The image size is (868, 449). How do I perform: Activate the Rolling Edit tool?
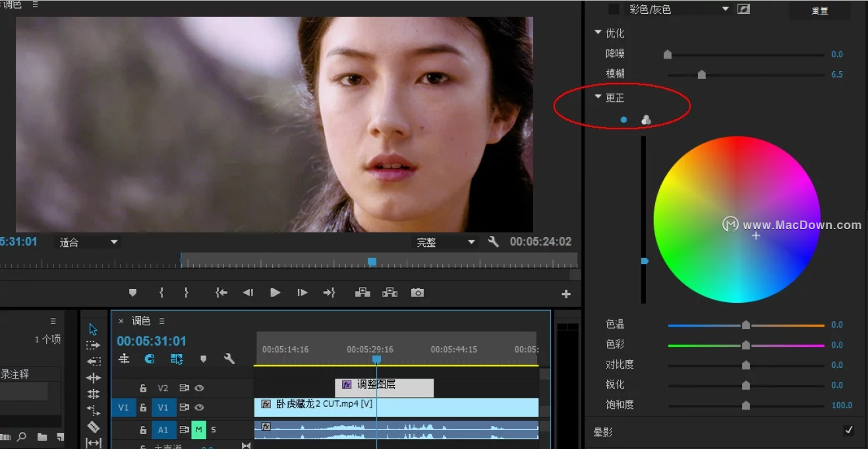(94, 378)
